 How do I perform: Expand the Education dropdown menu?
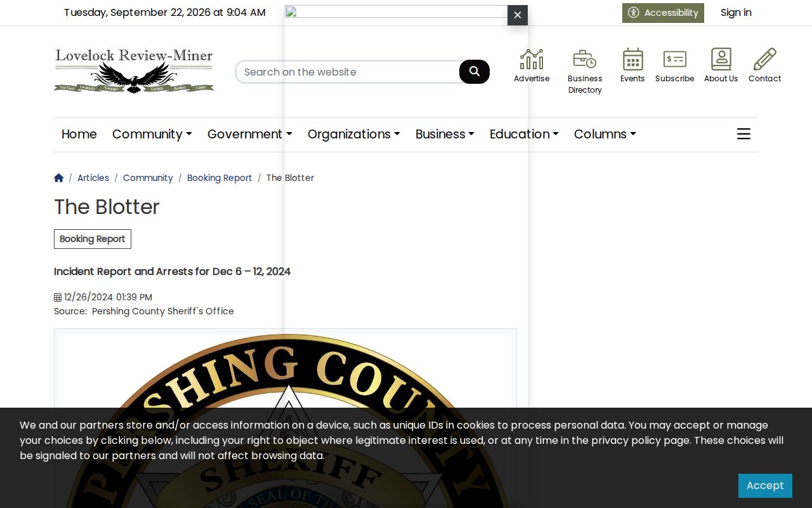click(x=524, y=134)
